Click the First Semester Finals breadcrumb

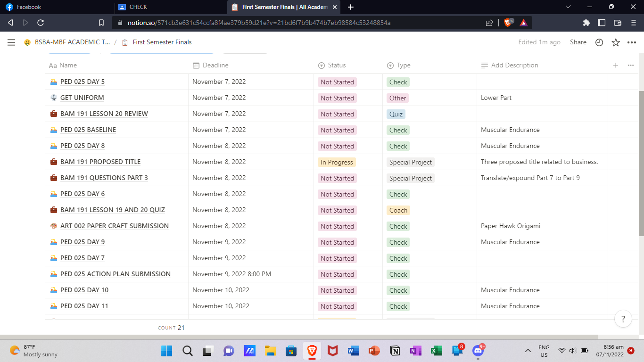pos(157,42)
